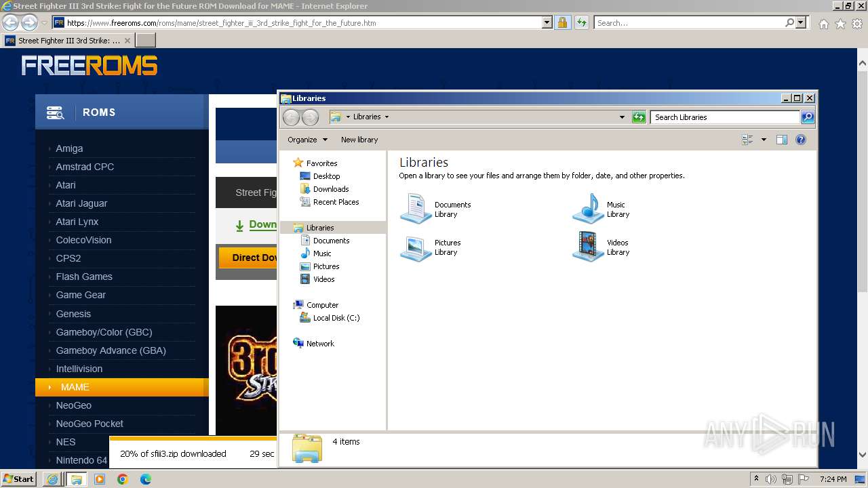Screen dimensions: 868x488
Task: Expand the view options dropdown arrow
Action: [764, 140]
